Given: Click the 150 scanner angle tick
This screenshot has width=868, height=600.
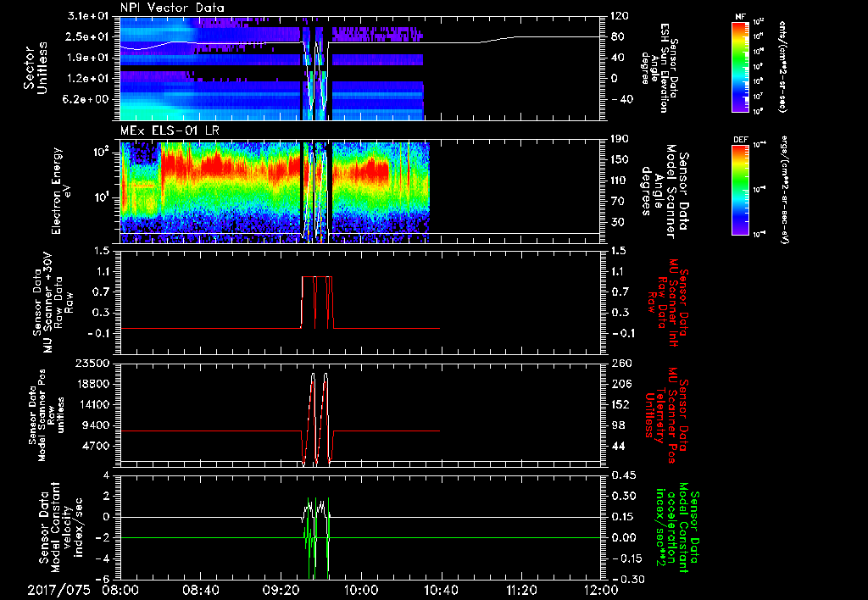Looking at the screenshot, I should pos(620,159).
